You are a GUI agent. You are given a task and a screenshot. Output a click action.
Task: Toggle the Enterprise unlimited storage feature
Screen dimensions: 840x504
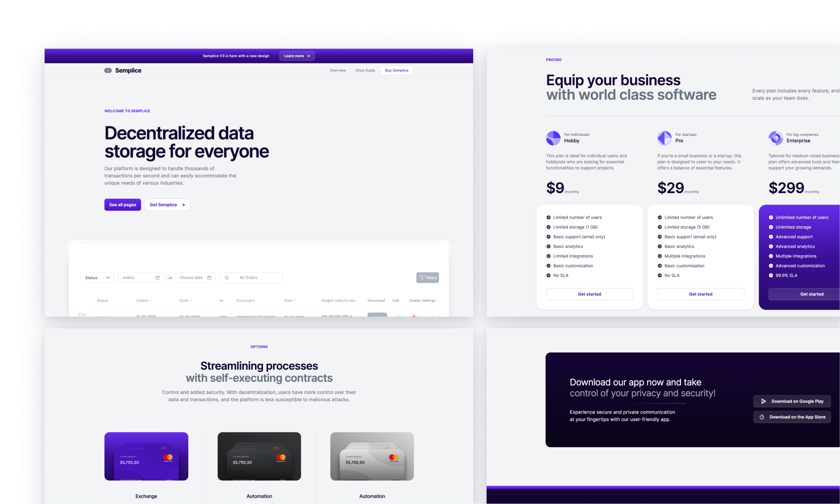click(x=771, y=227)
